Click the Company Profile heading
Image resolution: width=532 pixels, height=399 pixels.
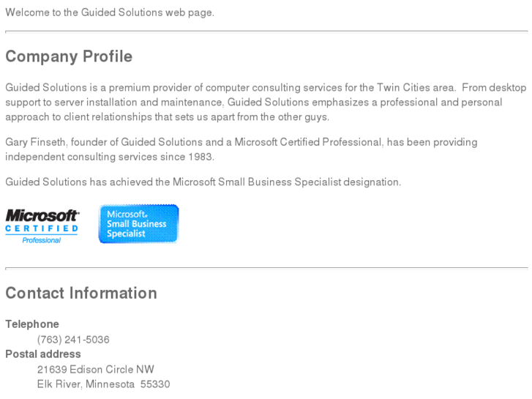69,57
